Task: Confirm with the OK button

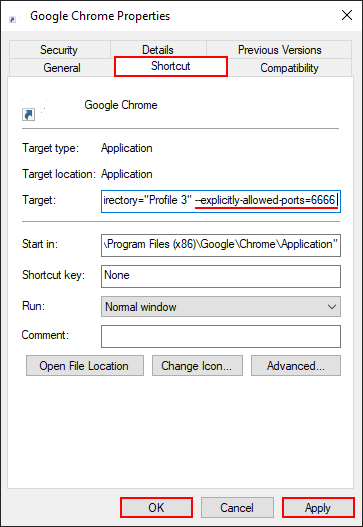Action: [x=156, y=507]
